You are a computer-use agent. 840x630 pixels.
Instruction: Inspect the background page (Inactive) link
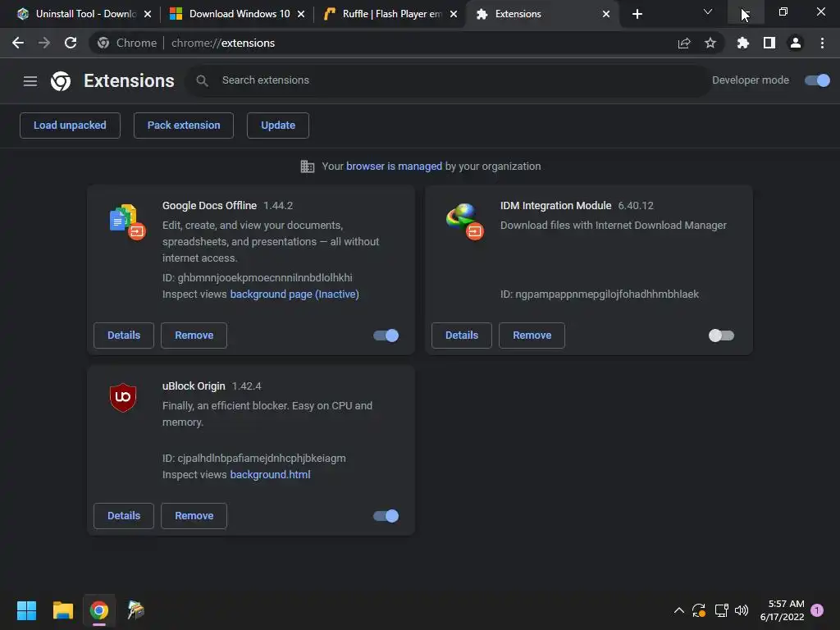(x=294, y=294)
